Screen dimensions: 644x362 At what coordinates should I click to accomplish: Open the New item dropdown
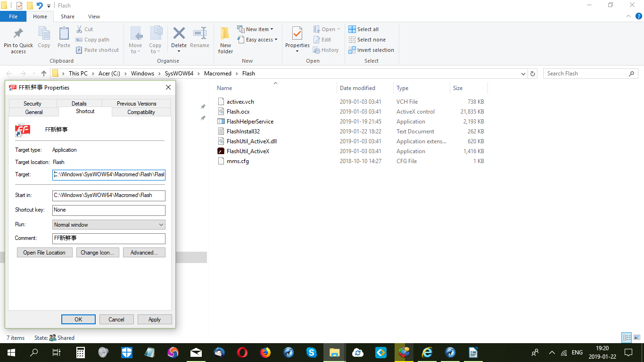[x=257, y=29]
